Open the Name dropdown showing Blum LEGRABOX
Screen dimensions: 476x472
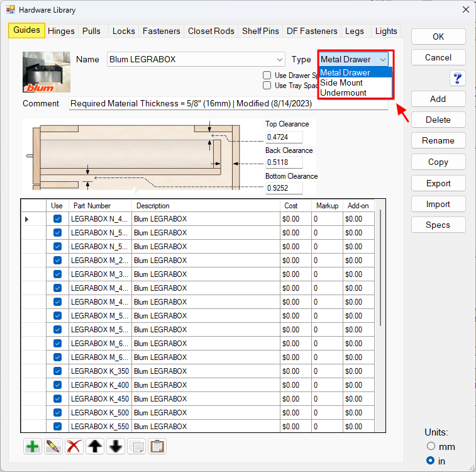pyautogui.click(x=277, y=59)
